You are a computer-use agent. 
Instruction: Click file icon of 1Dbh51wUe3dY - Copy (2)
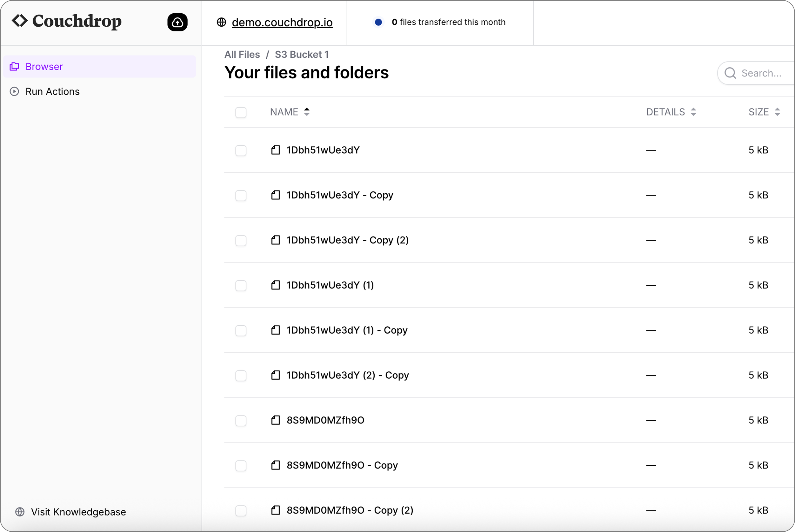[x=276, y=240]
